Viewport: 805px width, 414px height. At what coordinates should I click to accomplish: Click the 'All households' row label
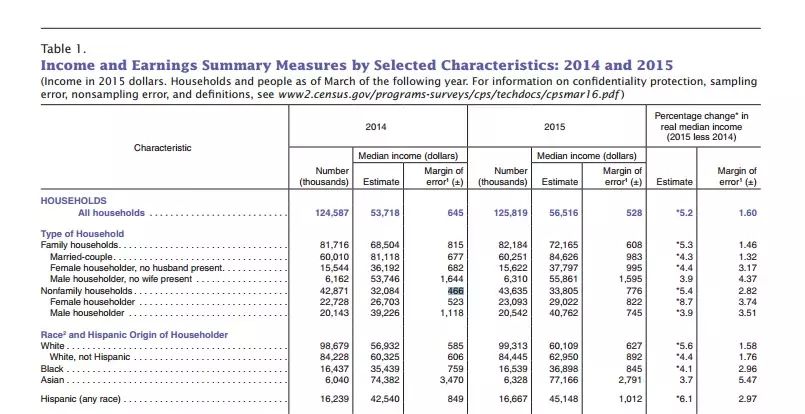tap(111, 213)
